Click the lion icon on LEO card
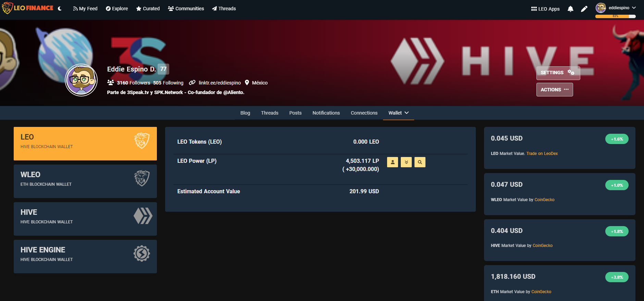The image size is (644, 301). coord(142,141)
